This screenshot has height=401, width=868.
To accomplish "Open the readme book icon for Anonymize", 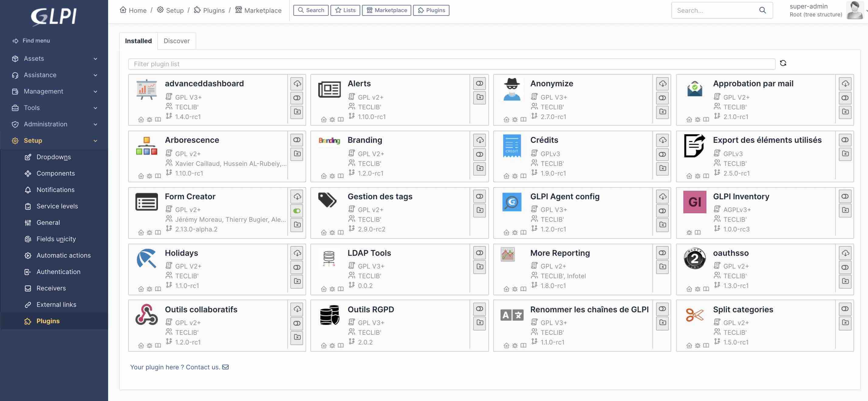I will coord(523,120).
